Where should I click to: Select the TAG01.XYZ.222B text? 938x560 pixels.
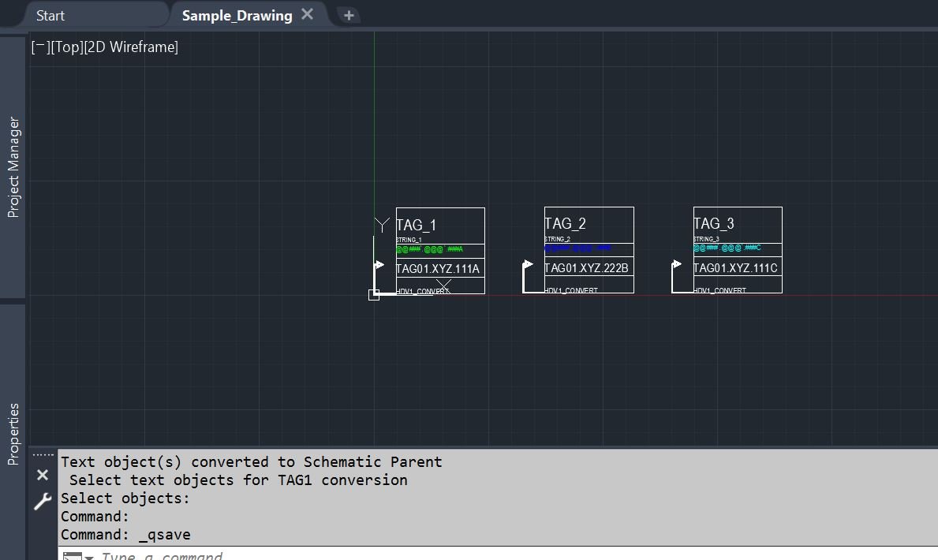pos(586,268)
